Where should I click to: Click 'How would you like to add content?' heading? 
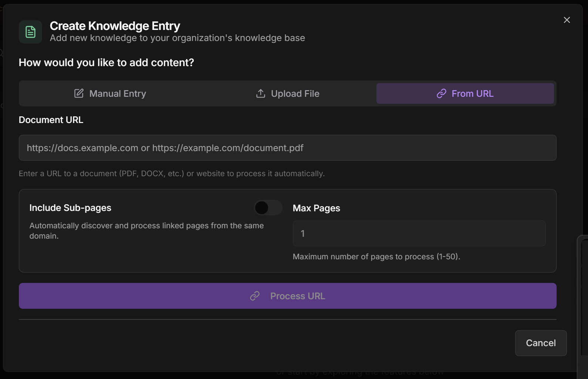107,63
